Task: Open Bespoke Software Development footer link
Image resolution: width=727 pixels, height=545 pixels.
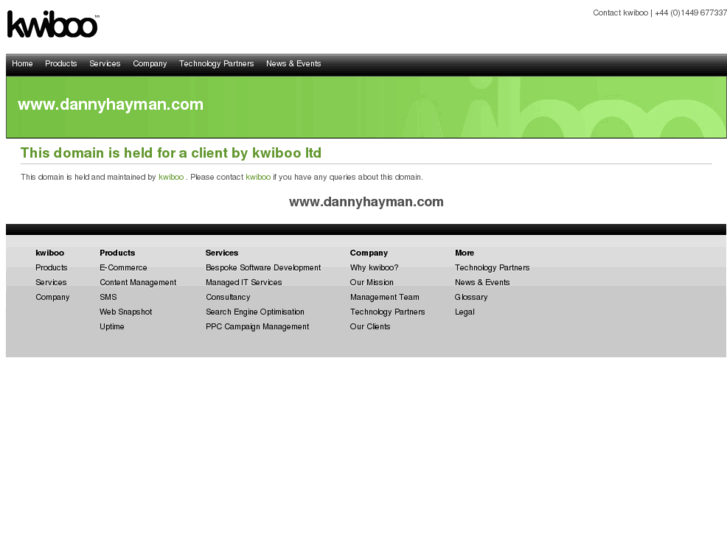Action: [263, 268]
